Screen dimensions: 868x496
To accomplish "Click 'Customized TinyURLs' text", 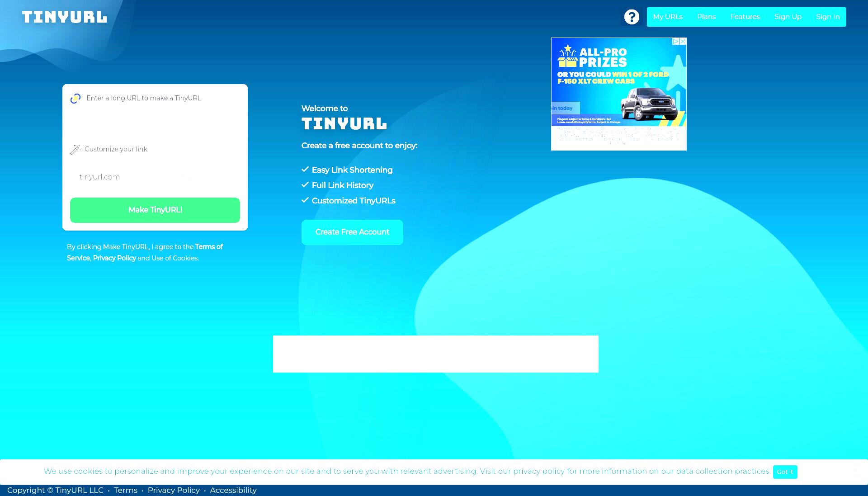I will coord(354,201).
